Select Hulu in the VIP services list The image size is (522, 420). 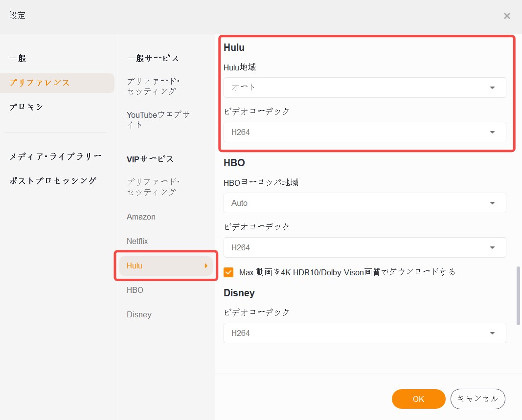pyautogui.click(x=166, y=265)
